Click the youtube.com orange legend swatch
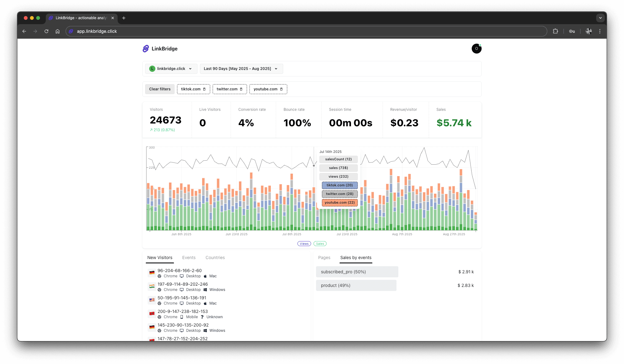The image size is (624, 364). coord(340,202)
